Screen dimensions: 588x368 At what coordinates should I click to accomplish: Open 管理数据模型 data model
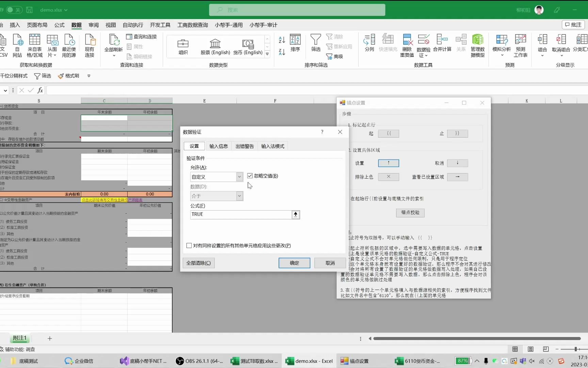pos(478,46)
